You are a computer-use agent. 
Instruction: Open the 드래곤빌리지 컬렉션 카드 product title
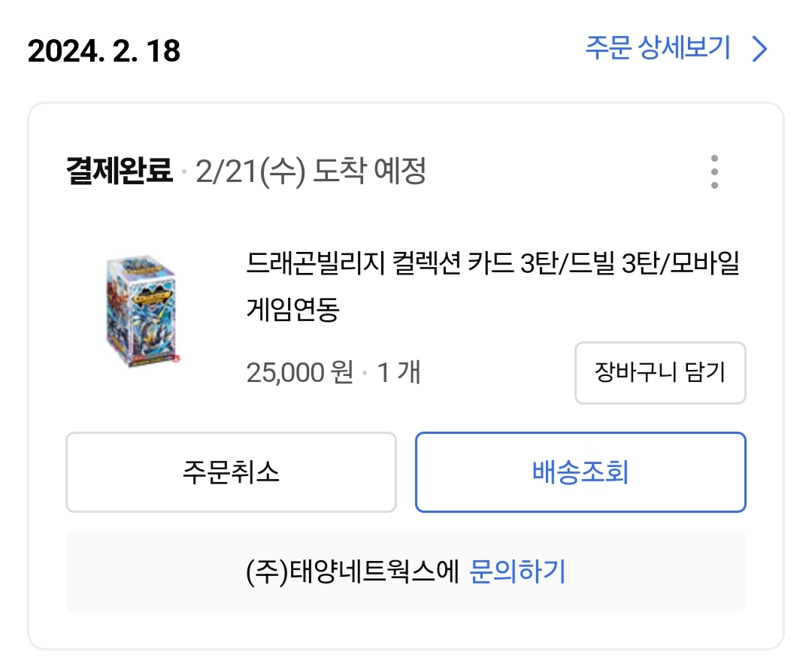492,265
